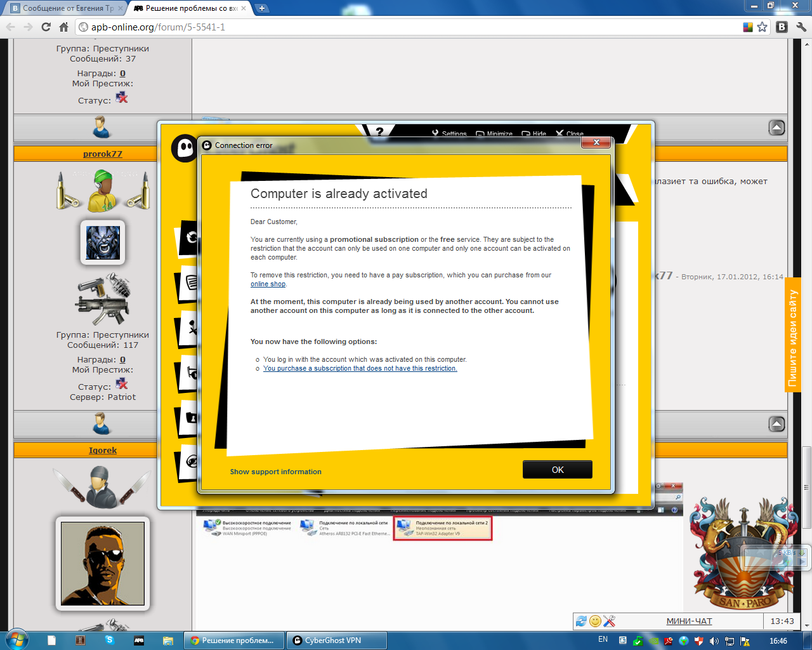Open a new browser tab
The width and height of the screenshot is (812, 650).
pyautogui.click(x=261, y=8)
